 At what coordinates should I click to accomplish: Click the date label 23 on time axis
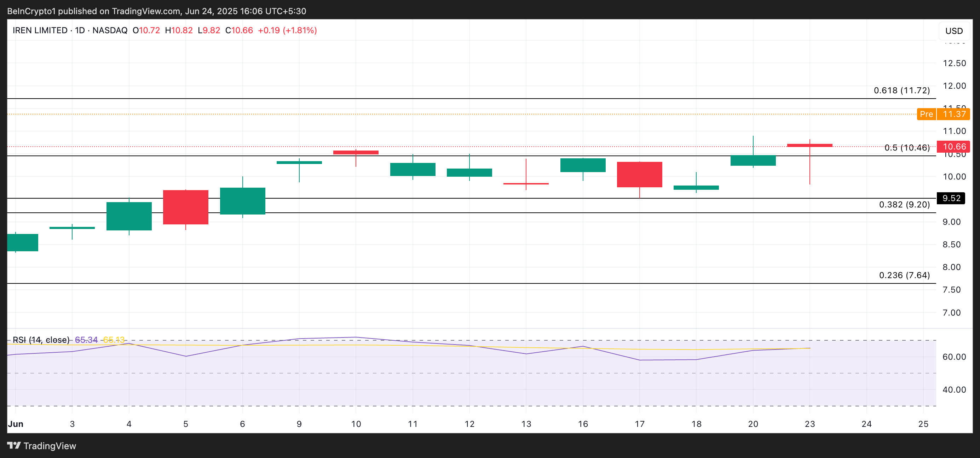(x=809, y=424)
